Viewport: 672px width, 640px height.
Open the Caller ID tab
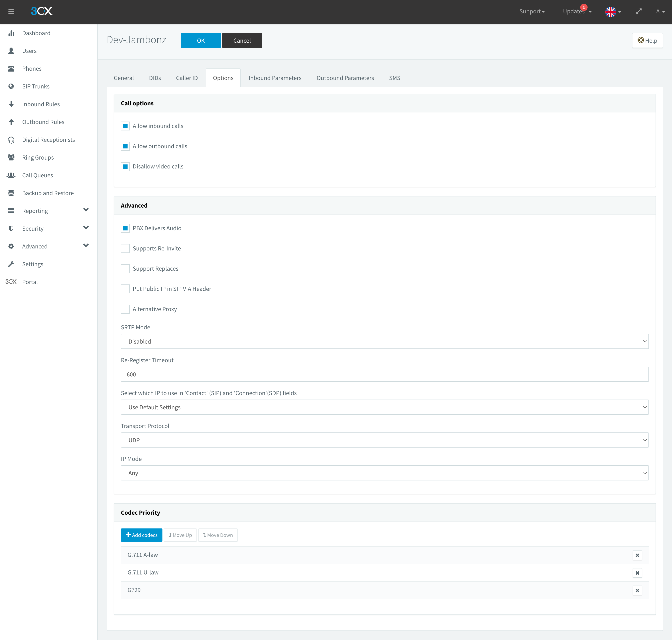[187, 78]
